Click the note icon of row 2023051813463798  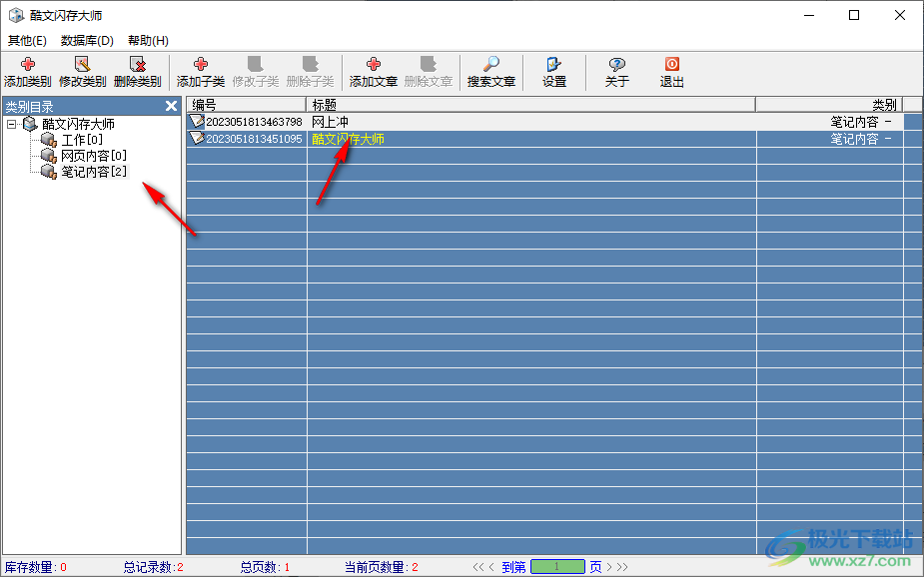click(196, 121)
